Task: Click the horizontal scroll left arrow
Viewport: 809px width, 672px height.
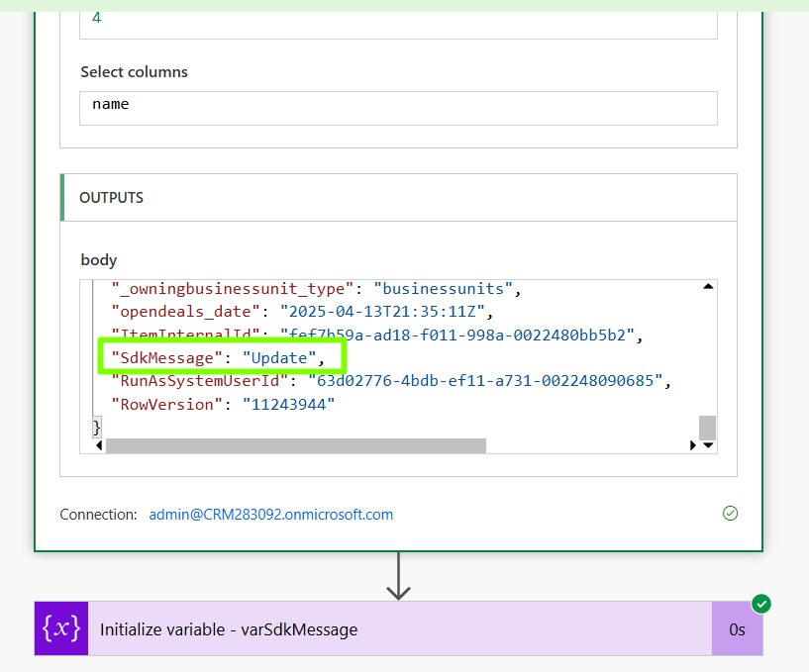Action: [99, 445]
